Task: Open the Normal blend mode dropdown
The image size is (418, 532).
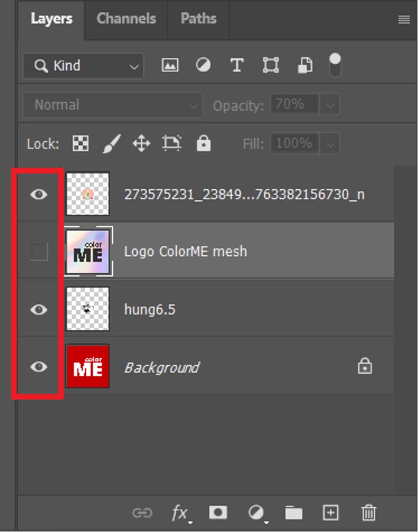Action: (x=113, y=105)
